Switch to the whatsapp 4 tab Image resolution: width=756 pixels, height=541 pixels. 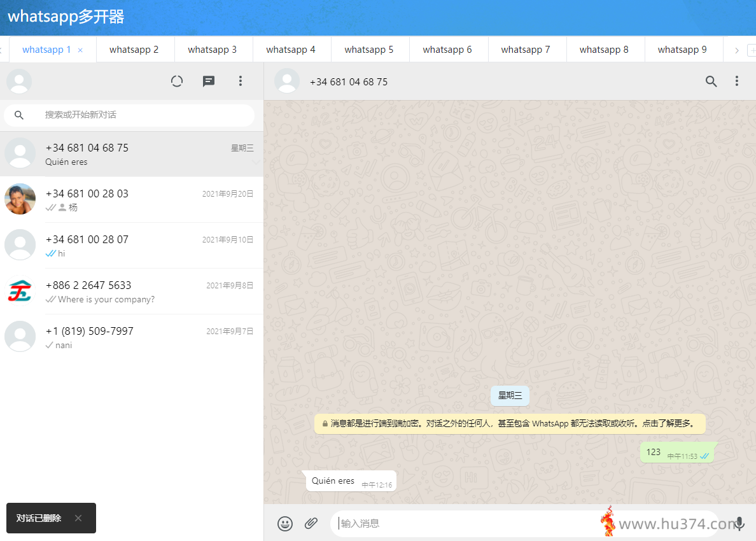291,50
